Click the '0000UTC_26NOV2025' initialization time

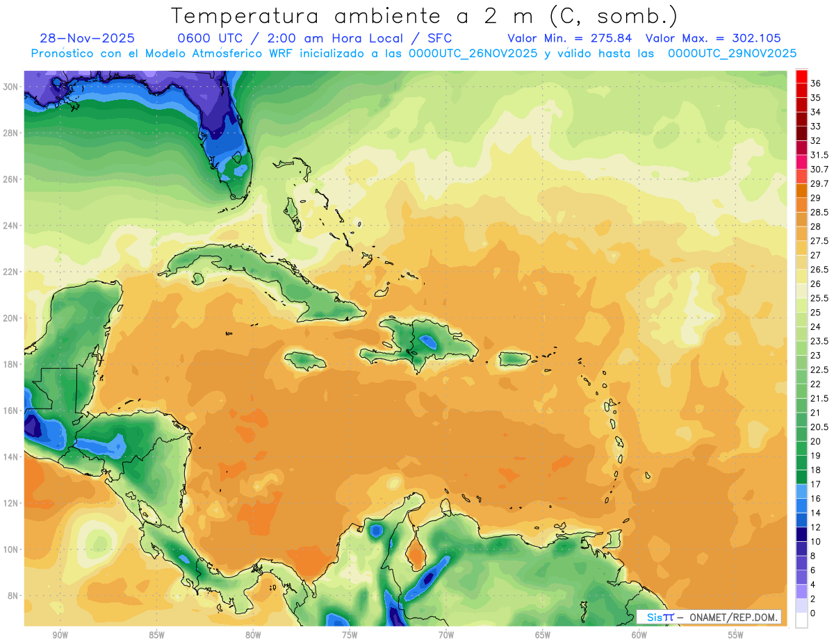coord(473,53)
